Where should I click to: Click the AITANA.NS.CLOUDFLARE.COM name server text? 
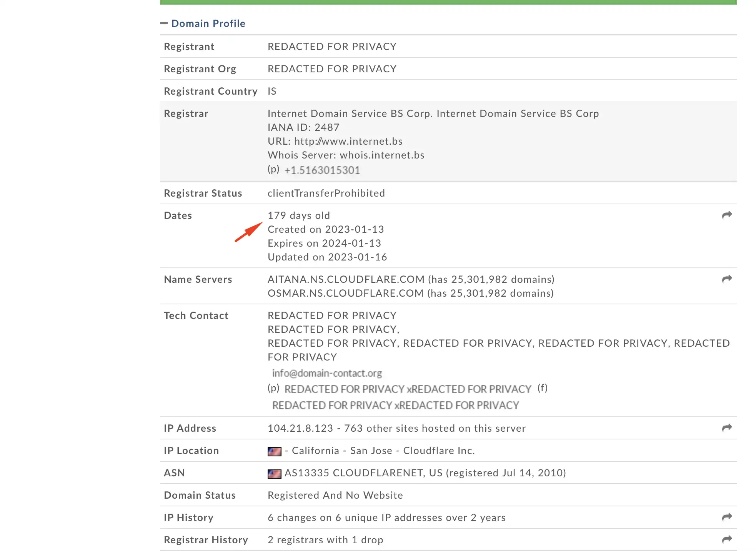[x=346, y=279]
